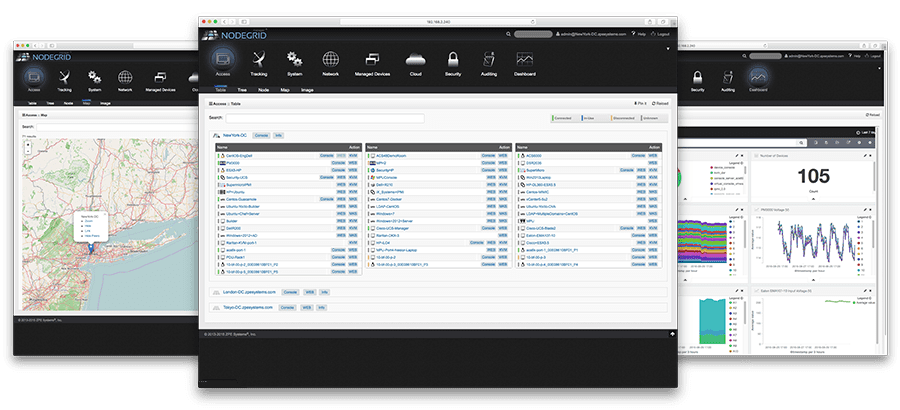Switch to the Image tab in the center window
This screenshot has width=900, height=410.
coord(306,88)
